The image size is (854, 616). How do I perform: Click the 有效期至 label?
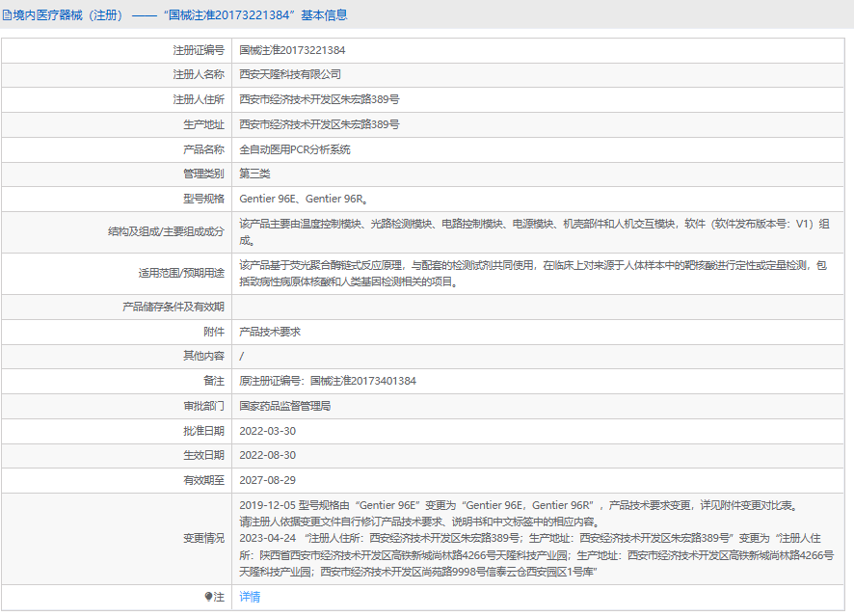click(203, 480)
